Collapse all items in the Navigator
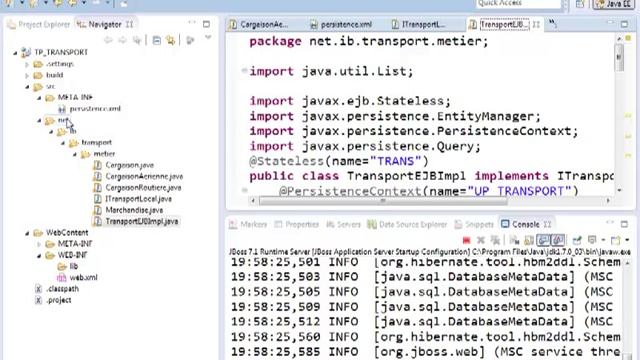The image size is (640, 360). pyautogui.click(x=156, y=40)
